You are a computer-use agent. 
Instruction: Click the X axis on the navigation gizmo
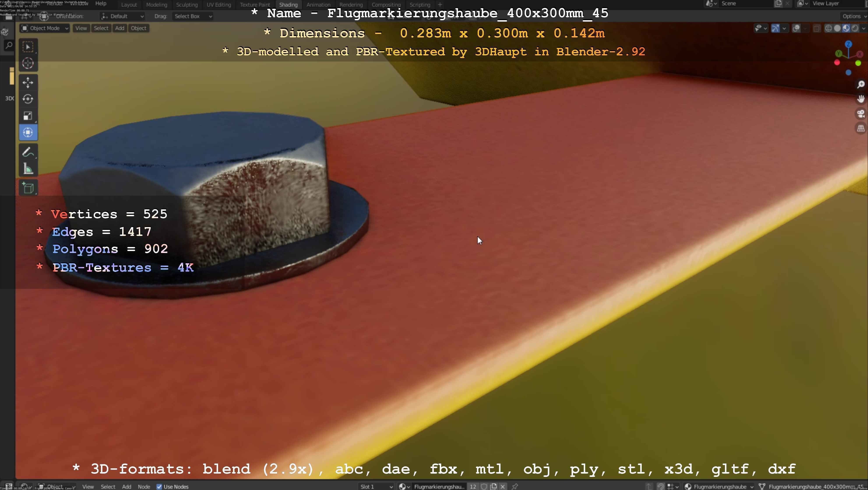coord(860,54)
